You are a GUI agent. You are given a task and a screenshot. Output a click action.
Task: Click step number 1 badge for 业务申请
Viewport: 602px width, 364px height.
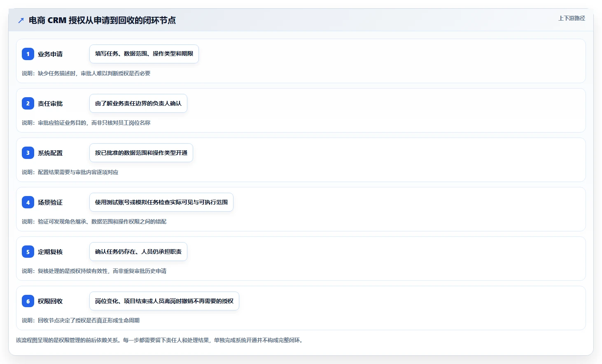point(28,54)
